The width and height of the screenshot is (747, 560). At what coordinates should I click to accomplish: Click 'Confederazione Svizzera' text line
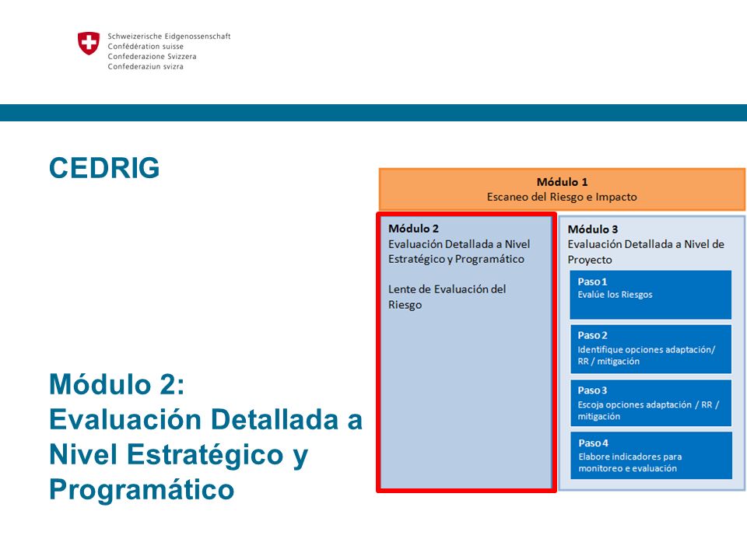pyautogui.click(x=152, y=56)
